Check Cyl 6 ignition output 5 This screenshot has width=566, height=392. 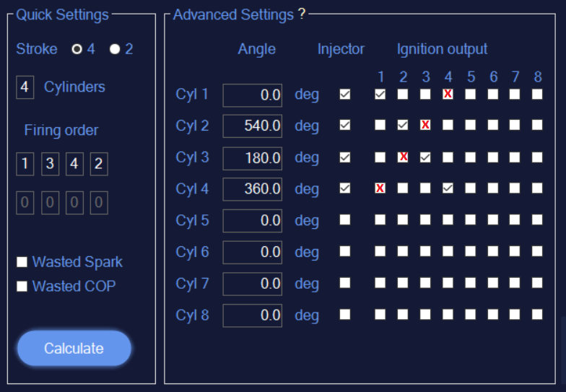[x=471, y=251]
